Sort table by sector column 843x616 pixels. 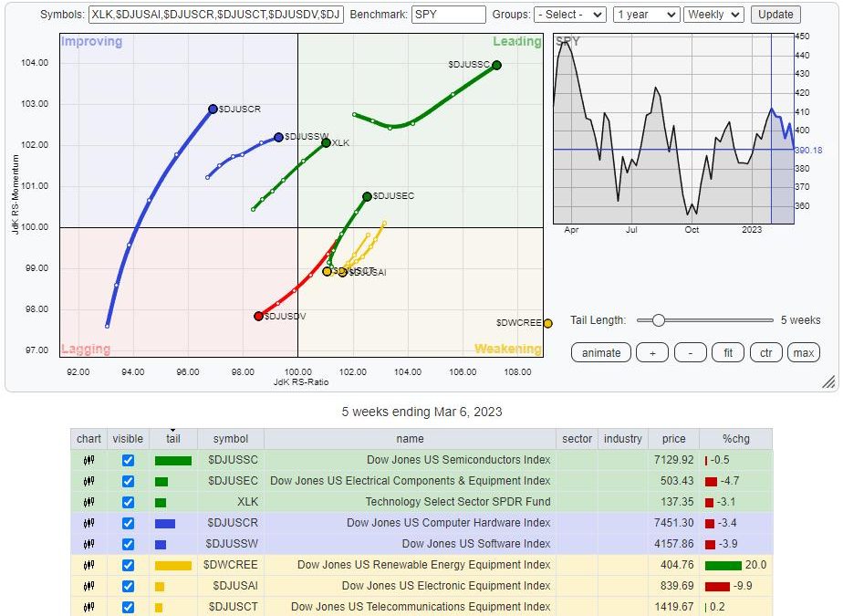[577, 439]
